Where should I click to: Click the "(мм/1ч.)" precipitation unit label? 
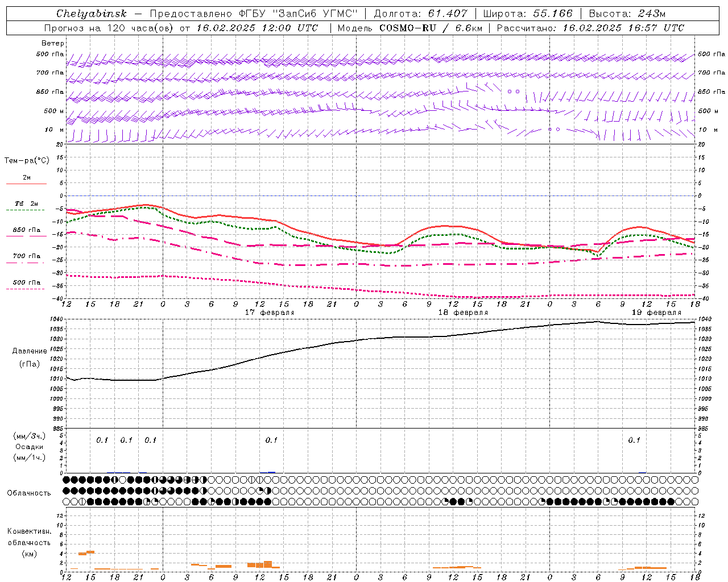pyautogui.click(x=30, y=458)
